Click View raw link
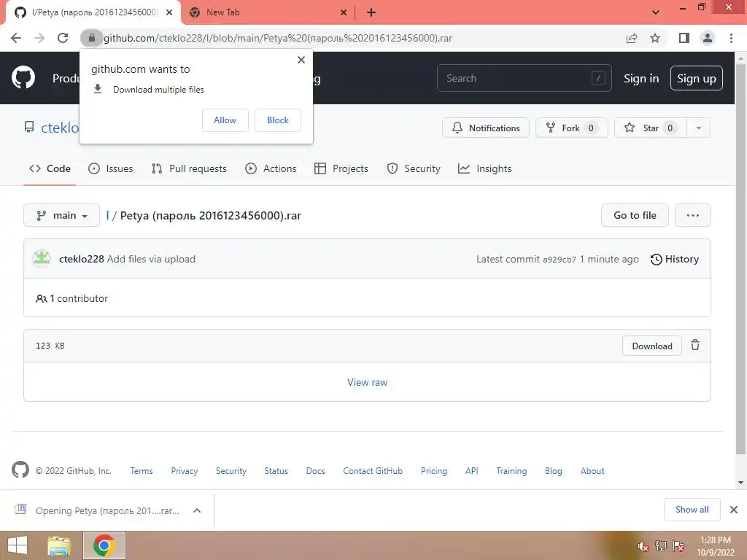The height and width of the screenshot is (560, 747). coord(368,382)
